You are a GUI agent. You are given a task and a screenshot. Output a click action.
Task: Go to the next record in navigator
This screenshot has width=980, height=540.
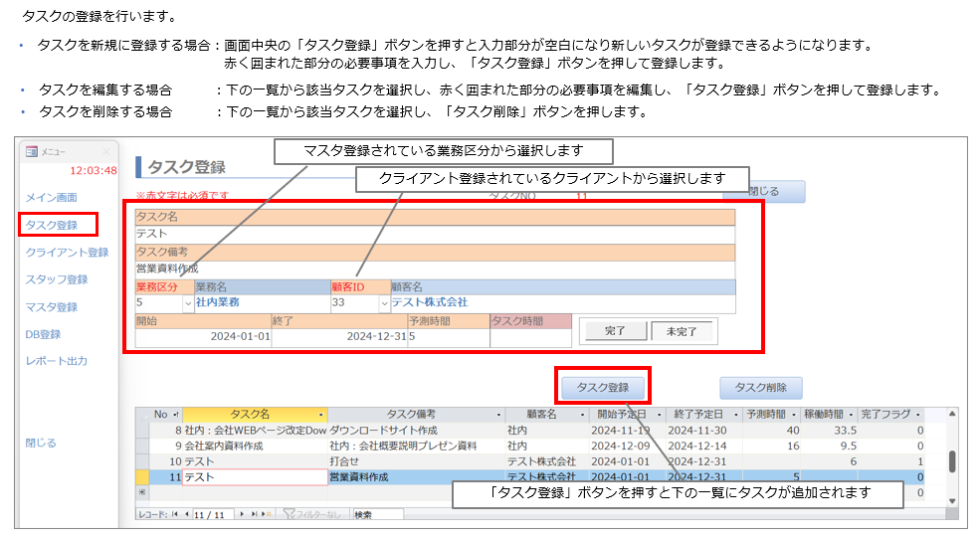[242, 514]
